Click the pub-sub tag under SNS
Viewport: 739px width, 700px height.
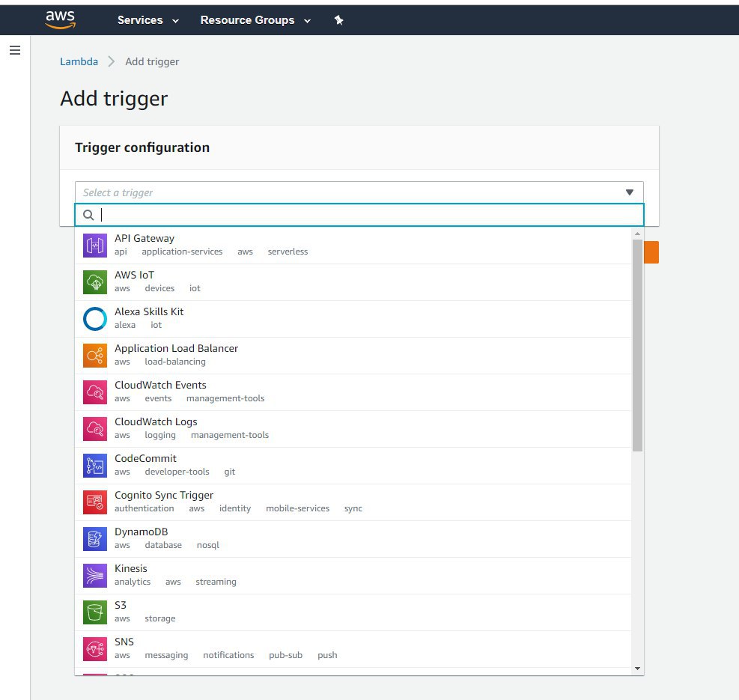pyautogui.click(x=285, y=655)
